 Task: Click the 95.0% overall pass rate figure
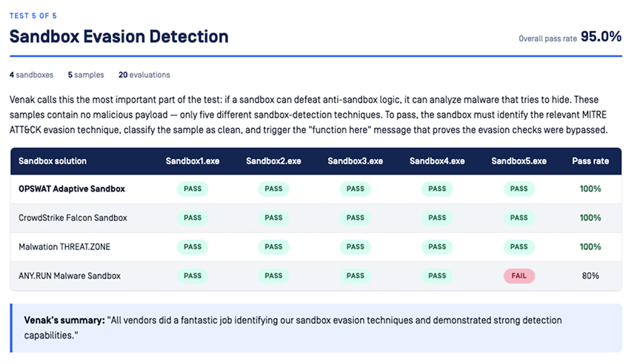(x=601, y=37)
